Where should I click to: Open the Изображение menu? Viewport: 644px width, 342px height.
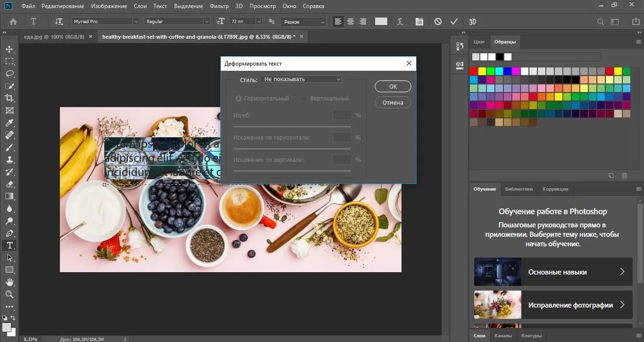tap(109, 6)
